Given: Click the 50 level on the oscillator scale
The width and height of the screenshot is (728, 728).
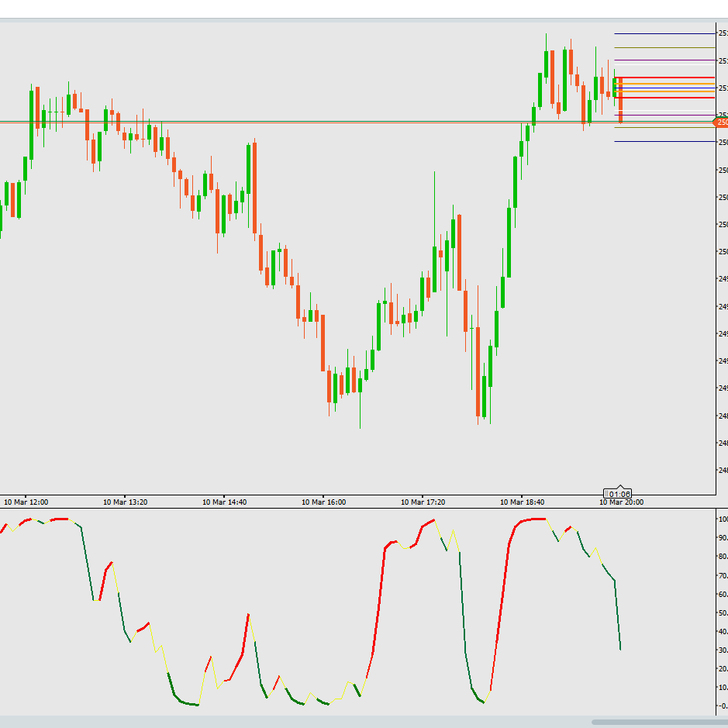Looking at the screenshot, I should pos(723,612).
